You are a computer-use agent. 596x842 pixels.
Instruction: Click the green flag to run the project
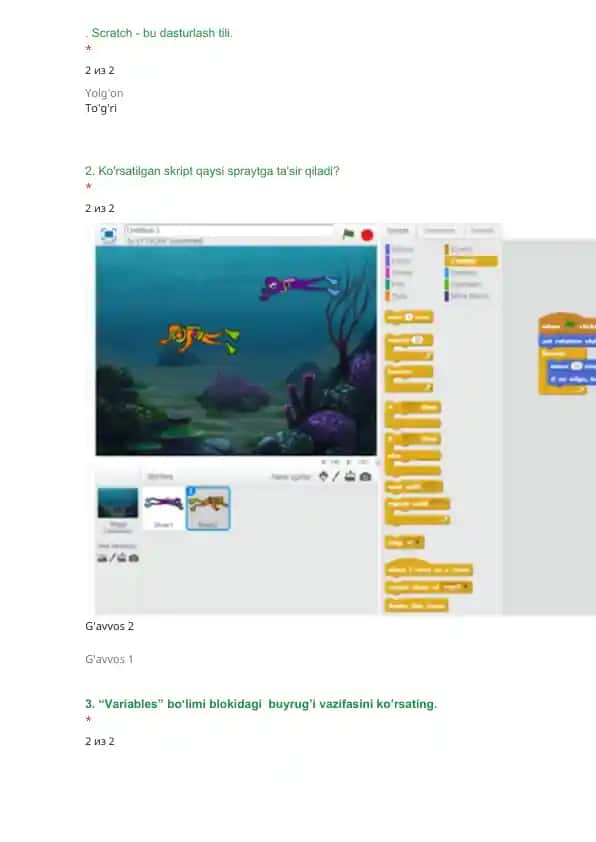click(348, 234)
